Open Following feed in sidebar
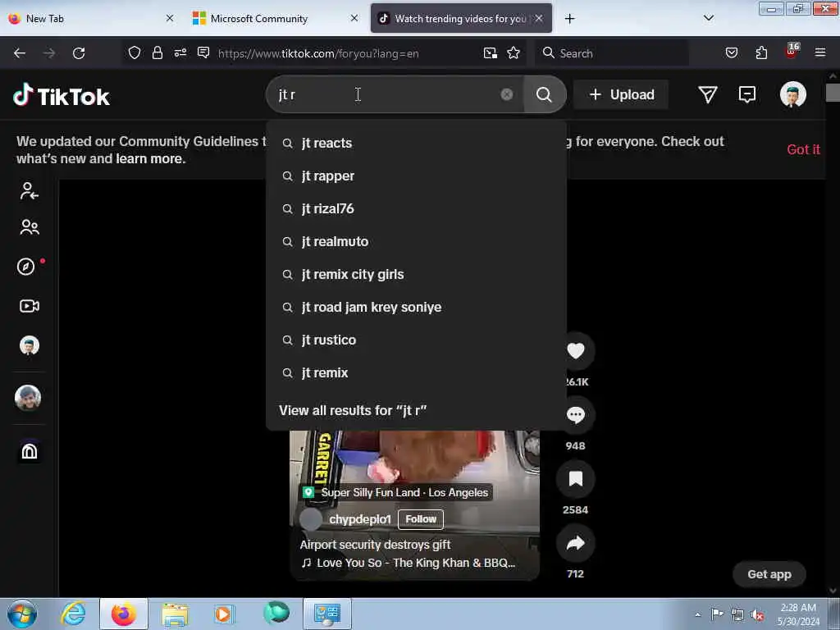 click(x=29, y=190)
